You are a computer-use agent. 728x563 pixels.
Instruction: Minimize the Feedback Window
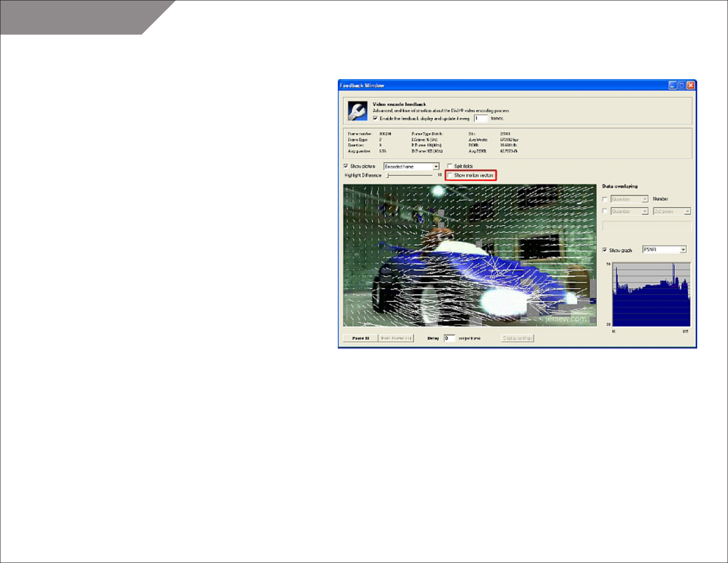pos(672,85)
